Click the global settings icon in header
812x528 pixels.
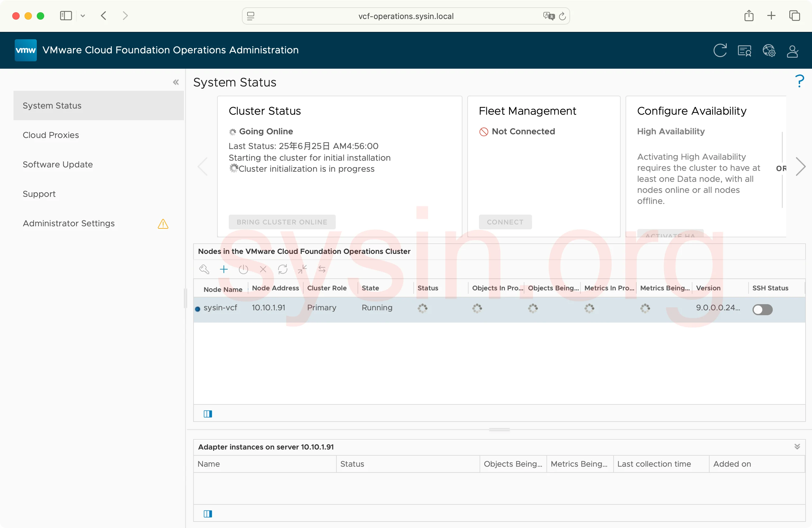769,51
